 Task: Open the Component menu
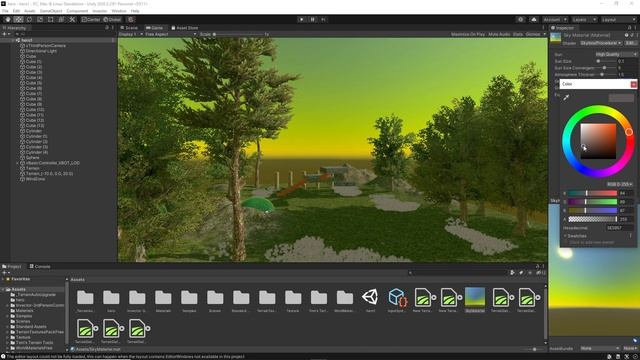[77, 11]
